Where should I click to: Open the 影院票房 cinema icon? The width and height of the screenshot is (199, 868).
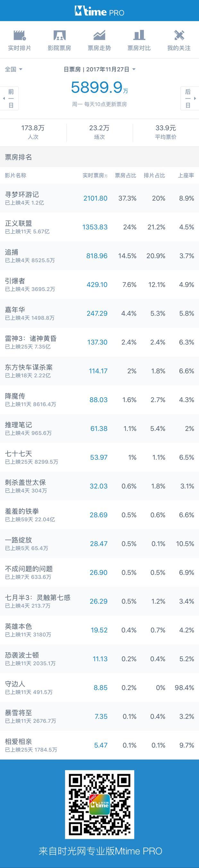pyautogui.click(x=59, y=35)
